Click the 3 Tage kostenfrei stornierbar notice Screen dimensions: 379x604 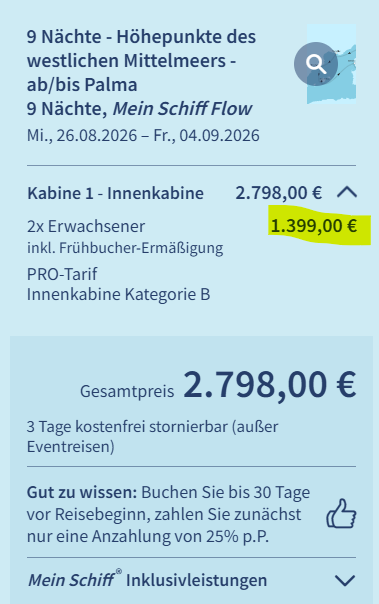153,437
